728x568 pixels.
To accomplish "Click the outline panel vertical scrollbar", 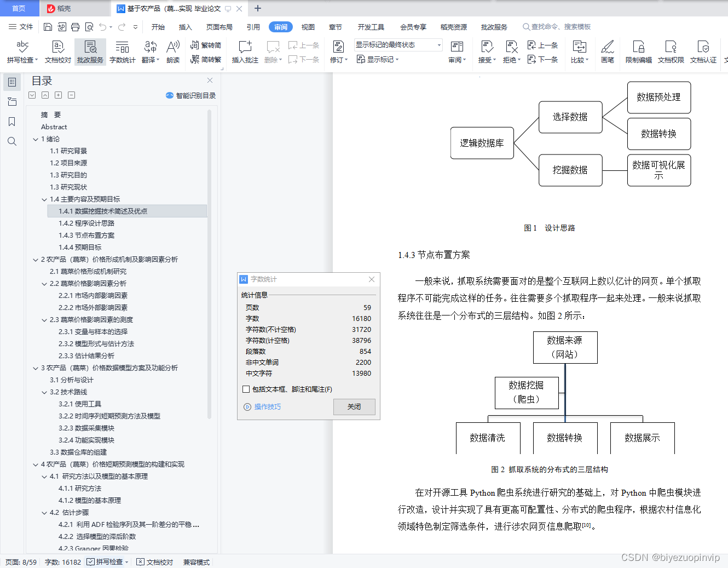I will 209,263.
